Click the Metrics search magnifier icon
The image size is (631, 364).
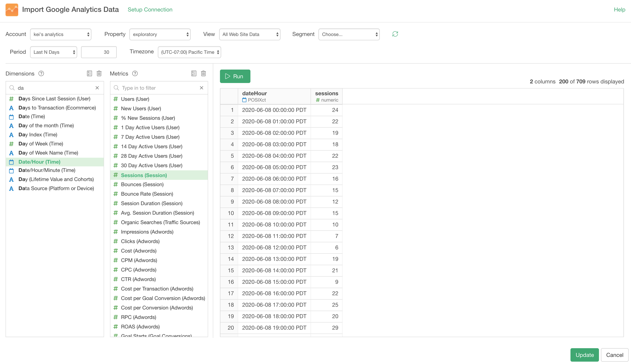pyautogui.click(x=116, y=88)
